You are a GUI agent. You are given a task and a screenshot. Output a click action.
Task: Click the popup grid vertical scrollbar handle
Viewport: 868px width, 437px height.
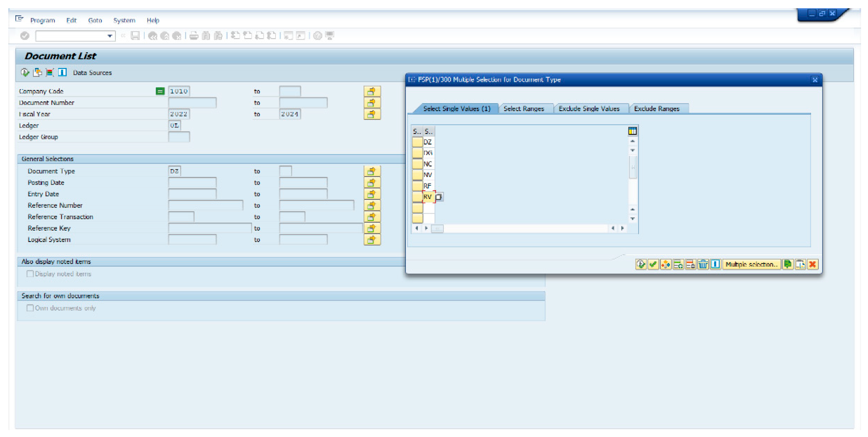pyautogui.click(x=632, y=167)
